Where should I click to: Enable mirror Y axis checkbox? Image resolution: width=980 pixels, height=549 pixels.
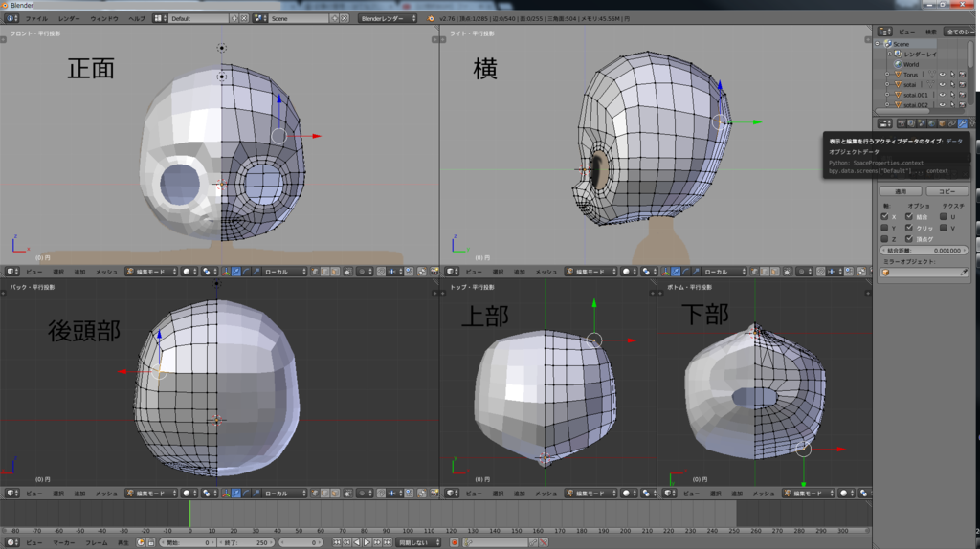[x=884, y=228]
